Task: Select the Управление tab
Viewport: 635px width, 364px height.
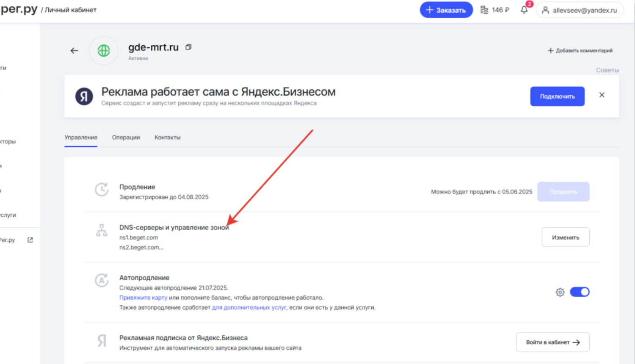Action: 81,138
